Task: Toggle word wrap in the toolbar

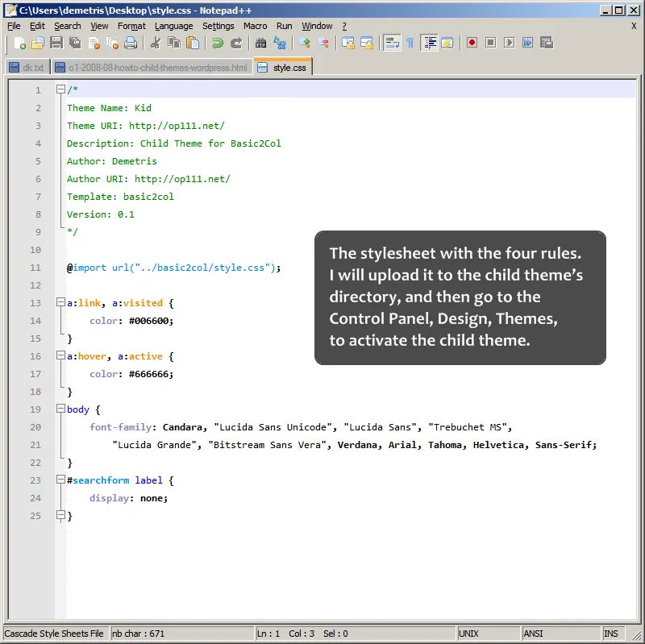Action: (392, 43)
